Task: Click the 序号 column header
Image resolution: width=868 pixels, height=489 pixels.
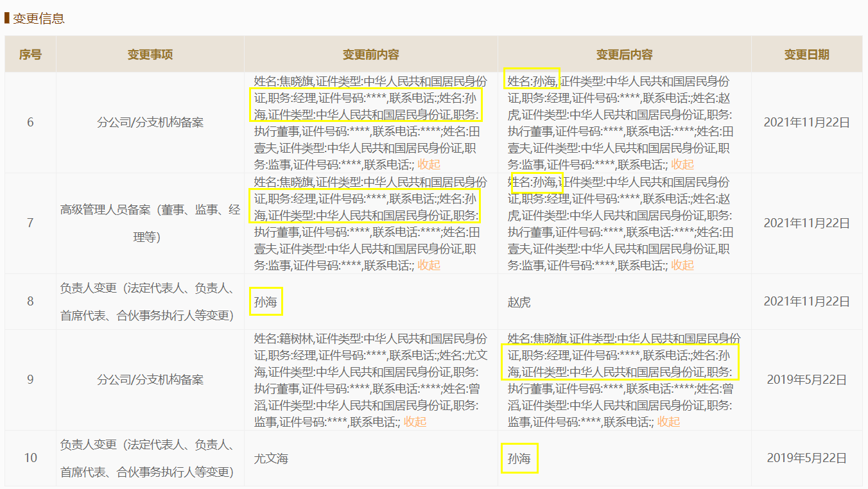Action: pos(30,55)
